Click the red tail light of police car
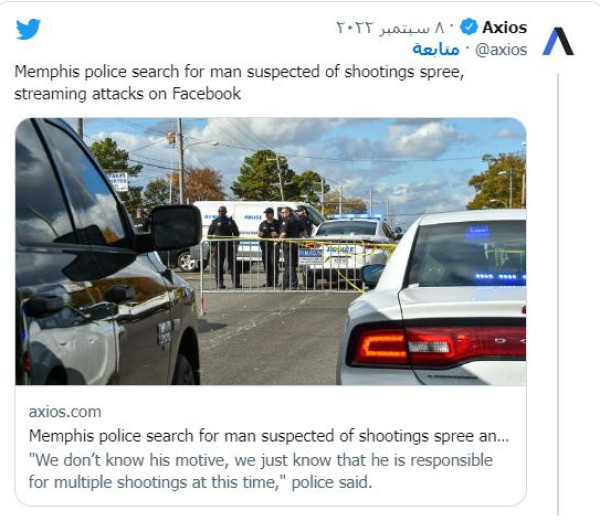Image resolution: width=600 pixels, height=521 pixels. (395, 347)
